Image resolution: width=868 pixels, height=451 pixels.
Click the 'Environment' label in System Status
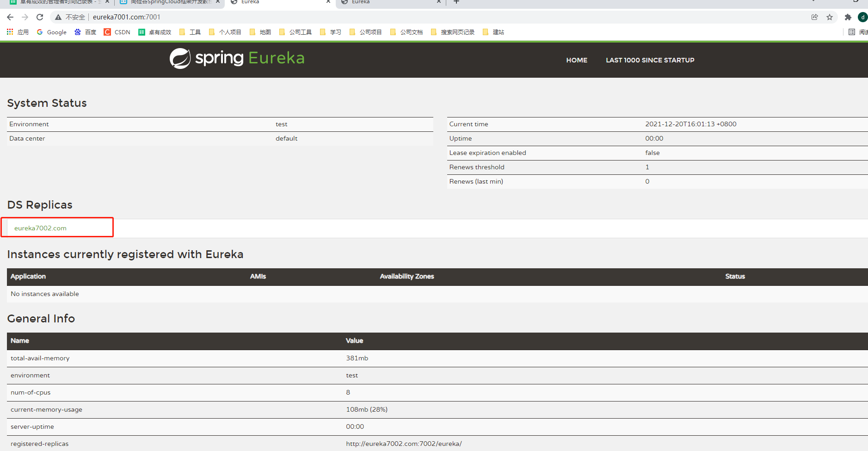[29, 124]
